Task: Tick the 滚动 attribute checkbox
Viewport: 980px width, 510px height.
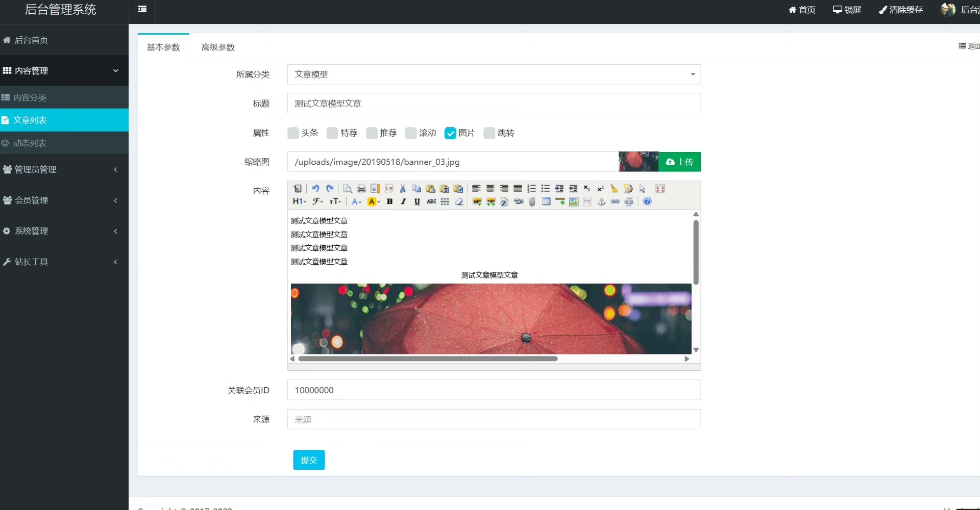Action: tap(411, 133)
